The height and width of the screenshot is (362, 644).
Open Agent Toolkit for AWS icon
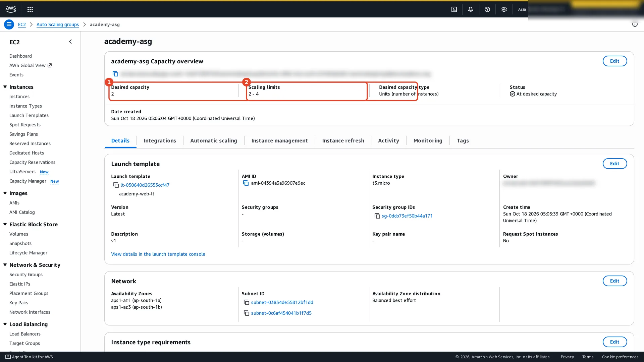click(x=8, y=357)
